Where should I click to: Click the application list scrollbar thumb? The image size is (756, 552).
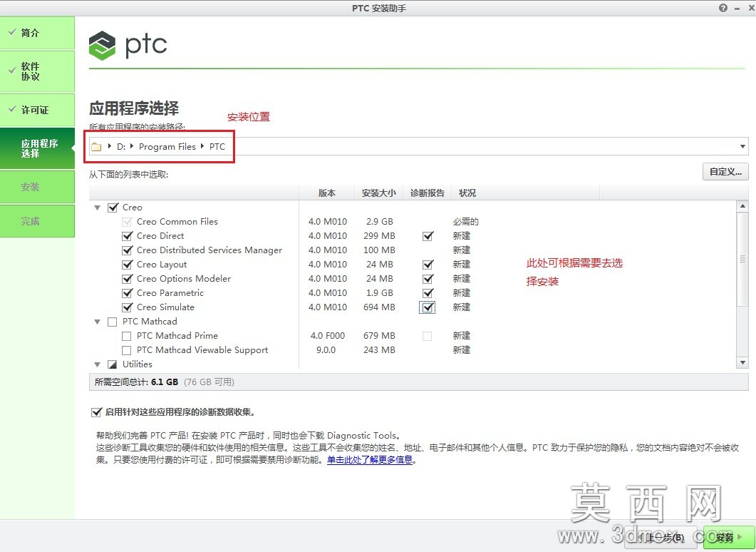point(742,259)
